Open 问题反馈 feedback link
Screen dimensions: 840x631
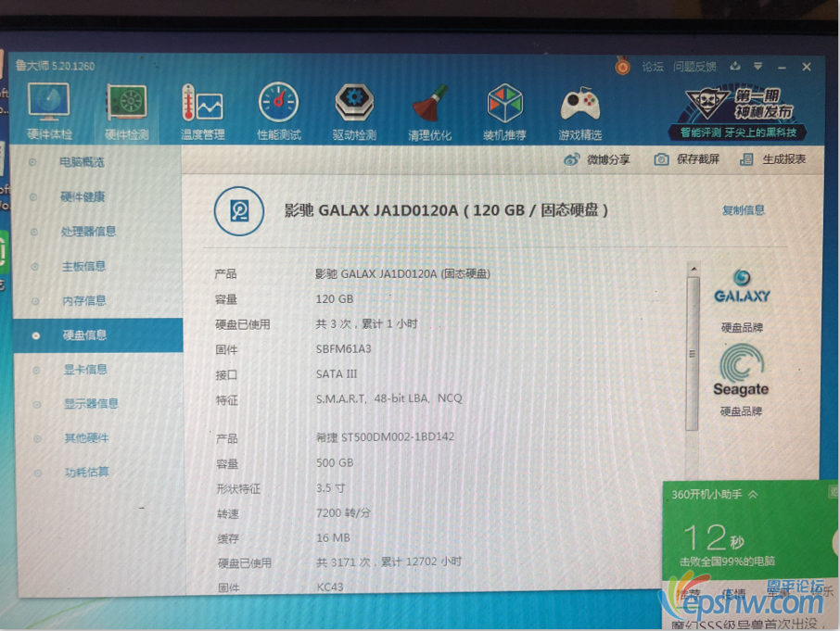[x=694, y=67]
